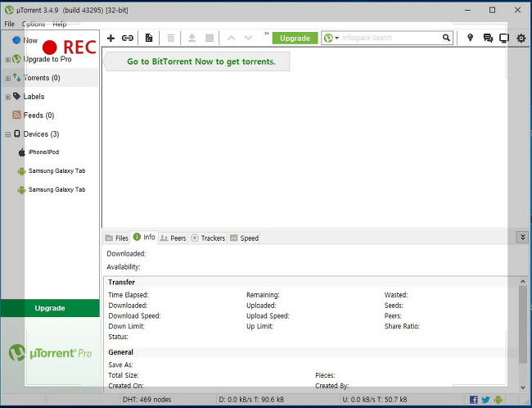Image resolution: width=532 pixels, height=408 pixels.
Task: Click the Start download arrow icon
Action: point(192,38)
